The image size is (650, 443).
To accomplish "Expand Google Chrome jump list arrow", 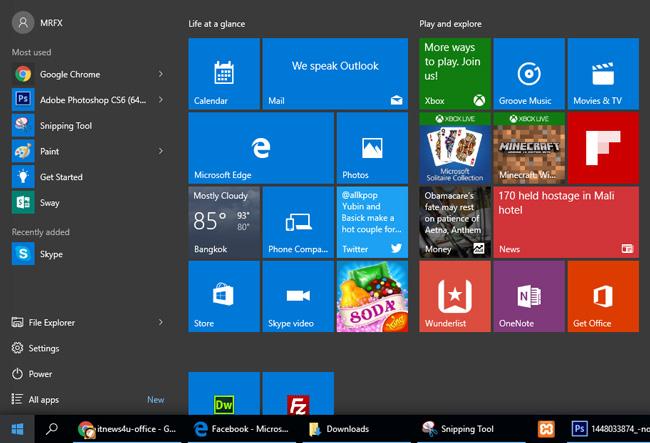I will tap(160, 74).
